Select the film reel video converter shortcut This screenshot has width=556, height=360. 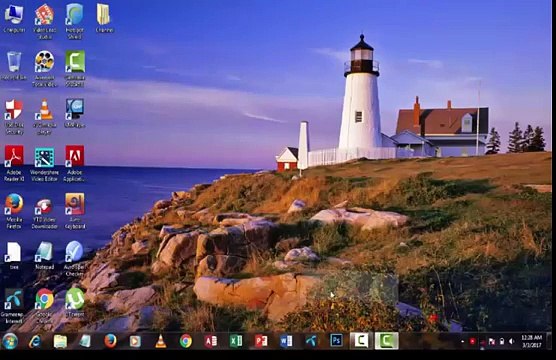pyautogui.click(x=44, y=69)
